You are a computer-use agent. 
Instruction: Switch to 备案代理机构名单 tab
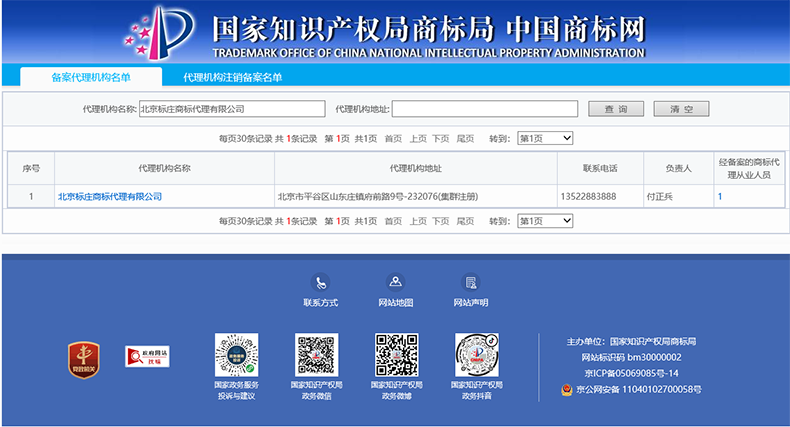(x=91, y=77)
